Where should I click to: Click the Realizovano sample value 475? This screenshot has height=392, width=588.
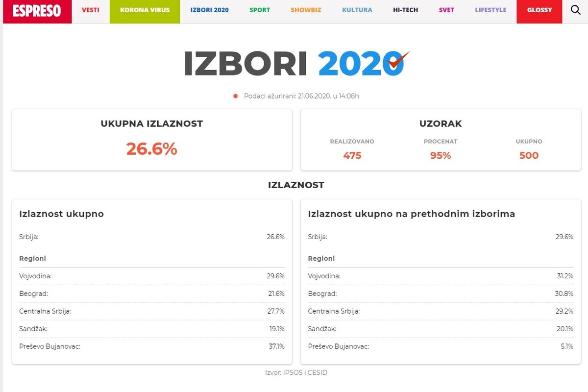coord(352,155)
